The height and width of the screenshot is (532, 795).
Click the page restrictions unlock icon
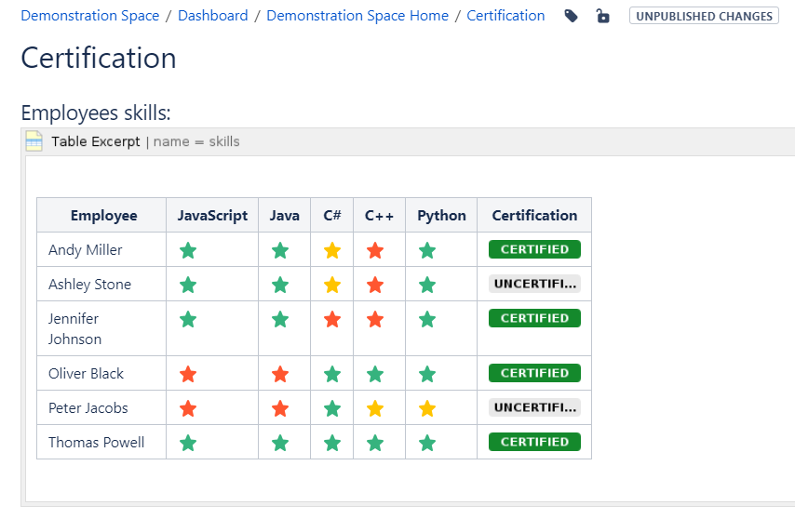click(x=602, y=16)
